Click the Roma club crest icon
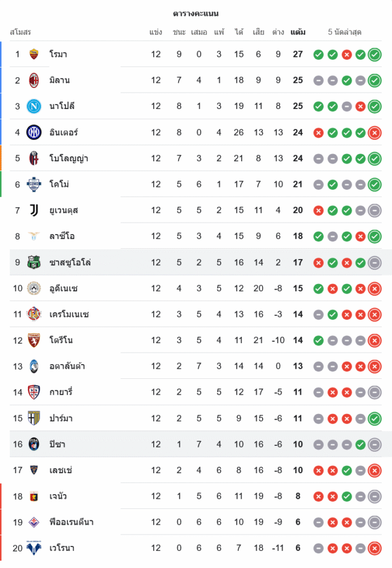 pyautogui.click(x=34, y=54)
